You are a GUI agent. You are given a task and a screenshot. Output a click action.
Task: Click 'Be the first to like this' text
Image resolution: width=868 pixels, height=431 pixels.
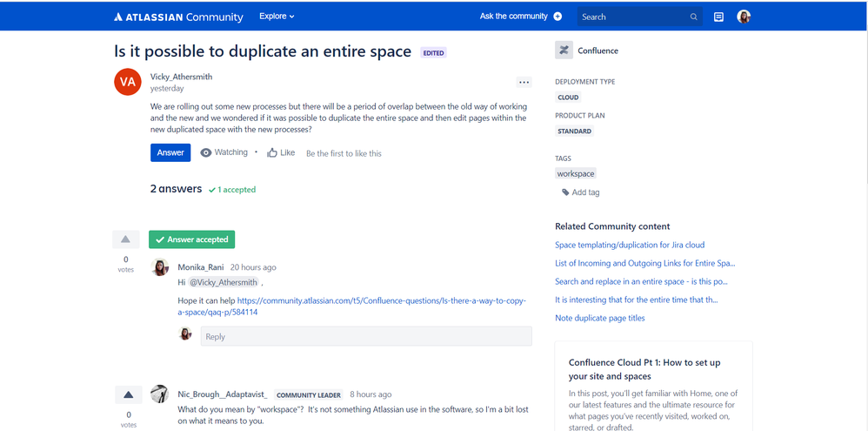344,153
